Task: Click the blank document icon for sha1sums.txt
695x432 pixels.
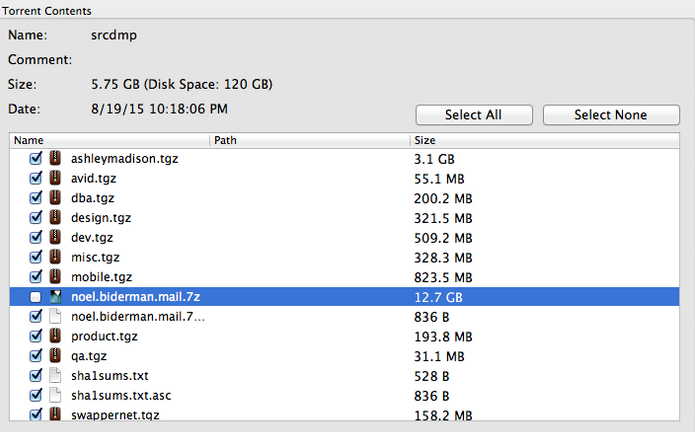Action: (x=55, y=375)
